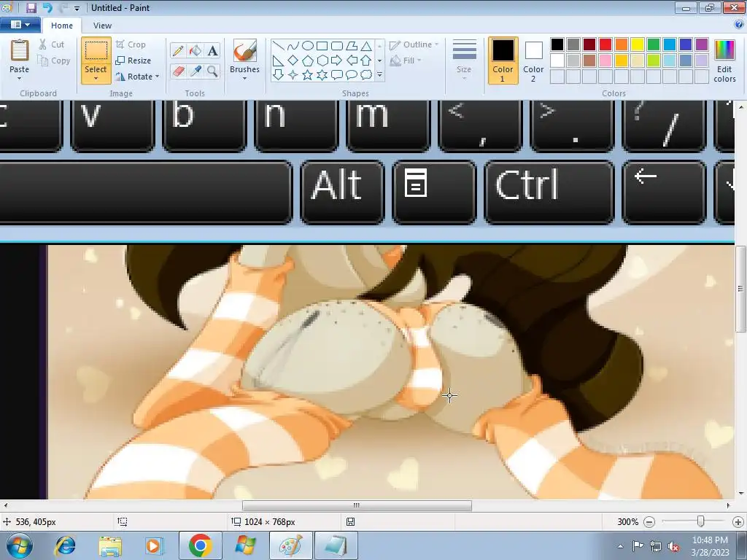Screen dimensions: 747x560
Task: Select the Magnifier tool
Action: click(x=212, y=71)
